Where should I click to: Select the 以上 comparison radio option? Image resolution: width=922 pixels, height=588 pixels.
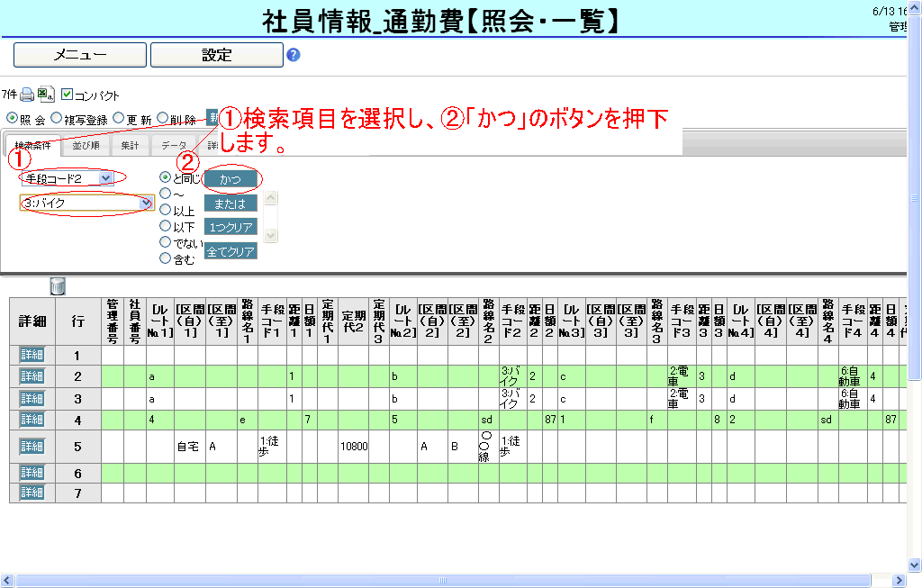click(x=165, y=210)
